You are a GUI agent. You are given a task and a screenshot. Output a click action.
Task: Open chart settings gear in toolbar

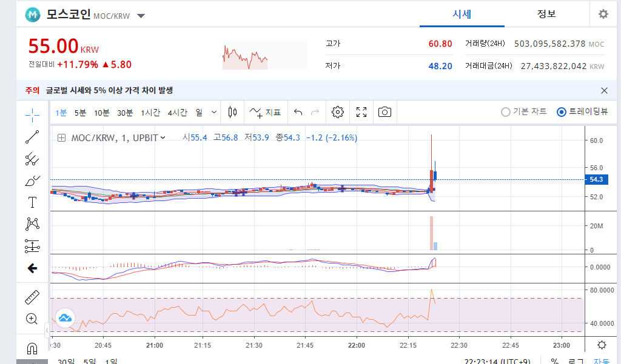coord(338,113)
